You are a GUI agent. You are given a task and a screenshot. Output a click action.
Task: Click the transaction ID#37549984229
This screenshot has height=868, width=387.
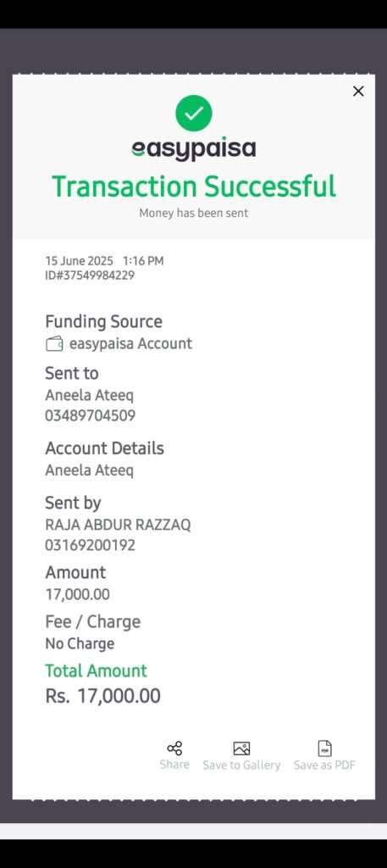click(x=90, y=275)
